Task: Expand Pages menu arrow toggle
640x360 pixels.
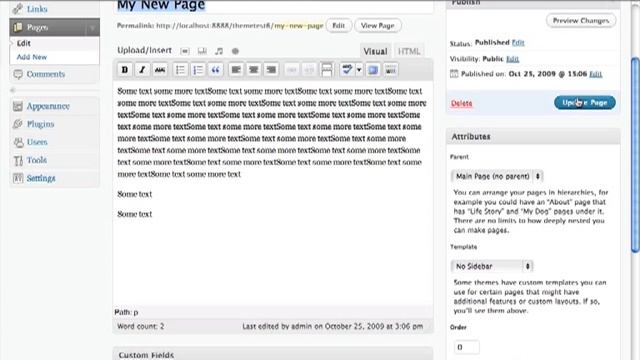Action: pos(93,27)
